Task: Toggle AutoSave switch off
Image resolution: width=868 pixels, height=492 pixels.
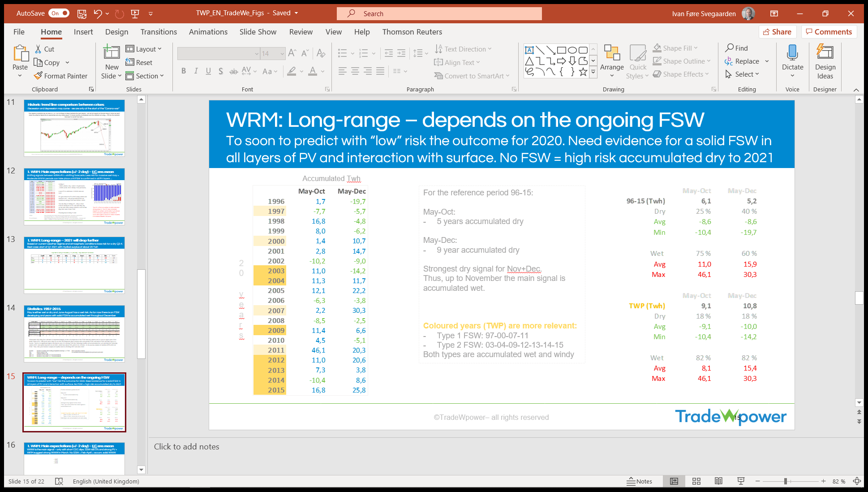Action: point(59,13)
